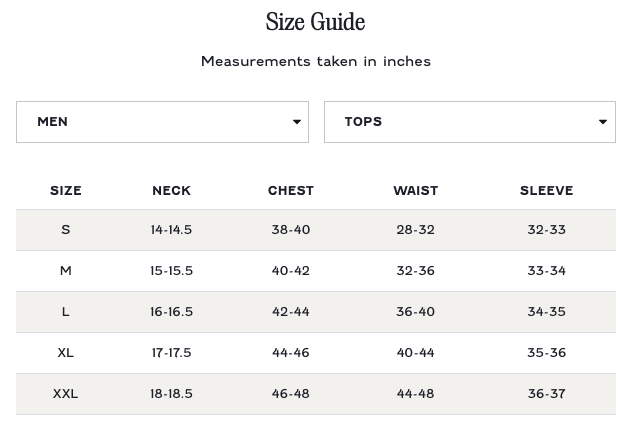Select the XXL size row label
Image resolution: width=624 pixels, height=434 pixels.
66,394
